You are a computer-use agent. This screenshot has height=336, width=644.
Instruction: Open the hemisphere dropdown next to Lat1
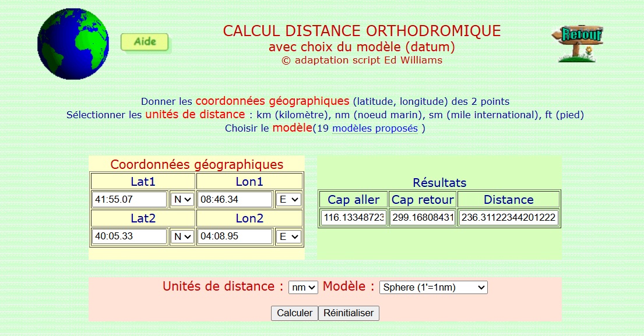coord(181,199)
